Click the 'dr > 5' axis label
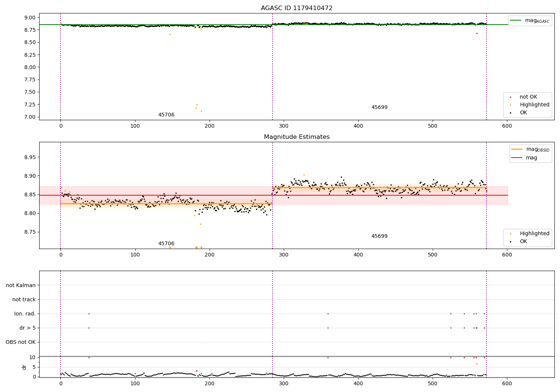560x392 pixels. click(27, 328)
